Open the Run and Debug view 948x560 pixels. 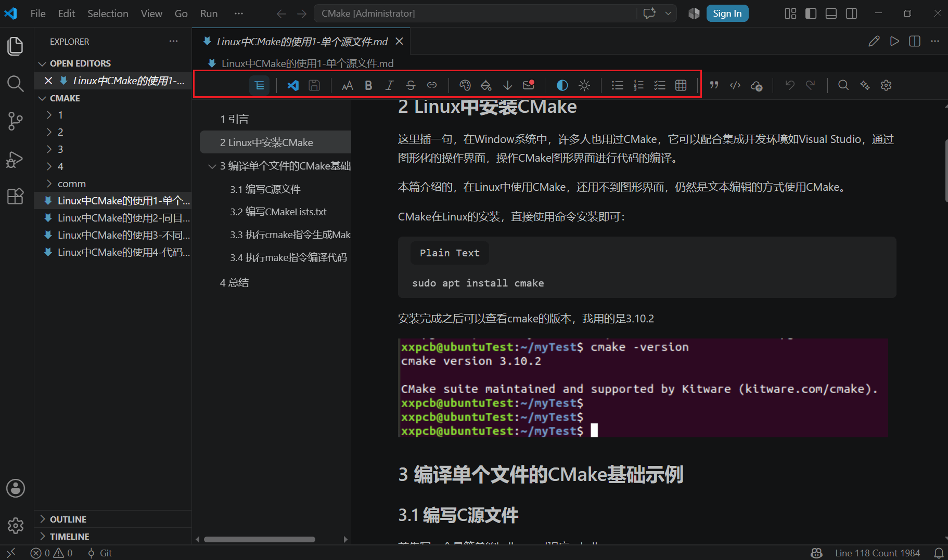click(16, 159)
